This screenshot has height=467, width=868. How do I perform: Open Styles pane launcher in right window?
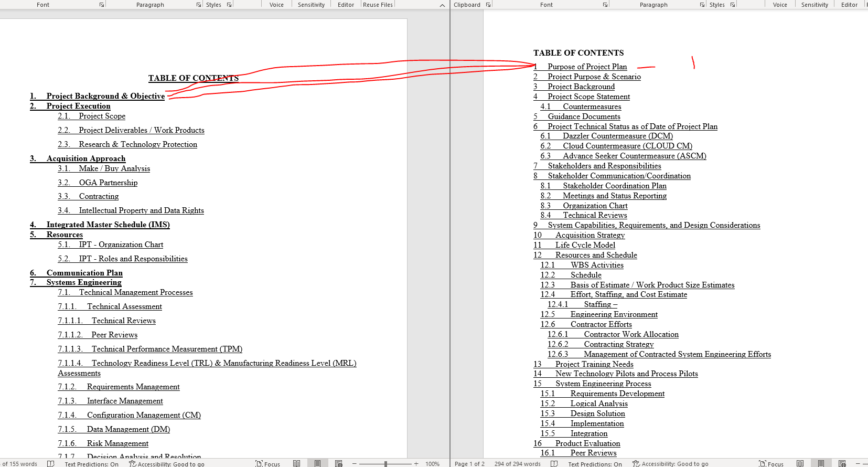(733, 5)
